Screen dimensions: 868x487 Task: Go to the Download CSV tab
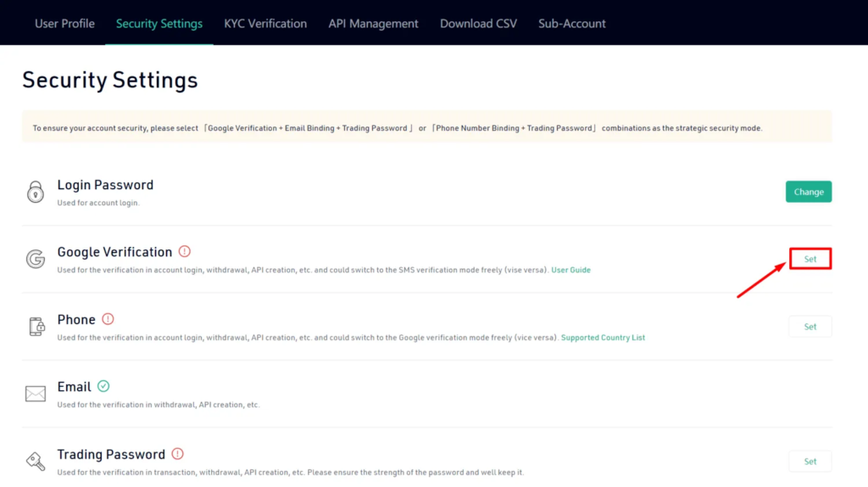coord(478,23)
